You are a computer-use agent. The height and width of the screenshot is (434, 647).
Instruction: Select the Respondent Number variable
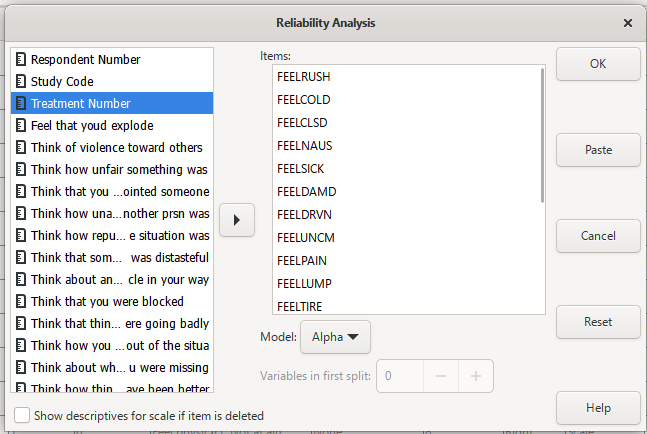coord(112,59)
